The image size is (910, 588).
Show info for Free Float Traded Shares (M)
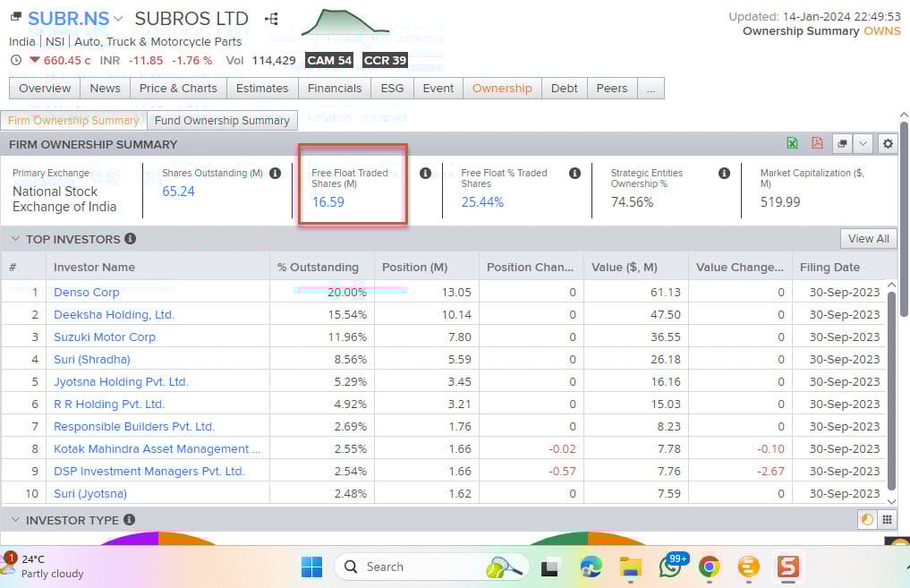click(425, 173)
